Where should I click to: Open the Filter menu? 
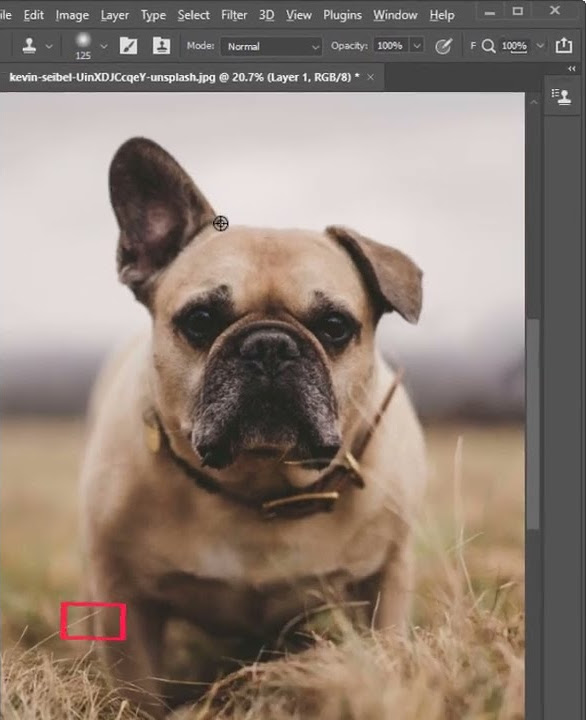[x=234, y=15]
